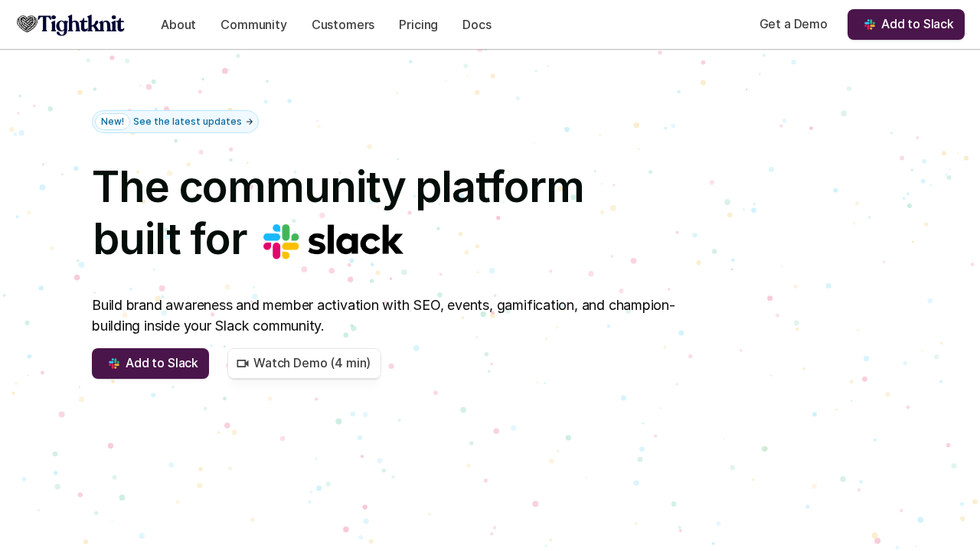Open the Docs link in the navbar
This screenshot has width=980, height=551.
click(x=477, y=24)
